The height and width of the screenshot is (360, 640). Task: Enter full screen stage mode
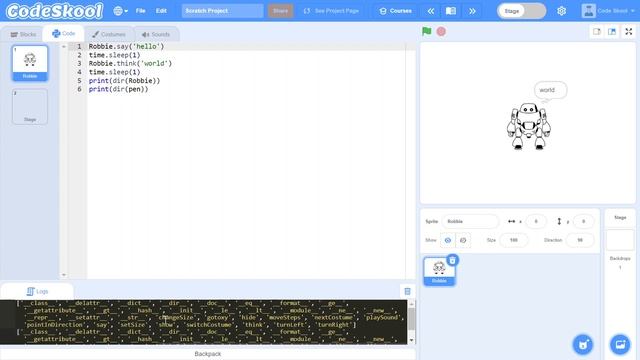coord(629,31)
